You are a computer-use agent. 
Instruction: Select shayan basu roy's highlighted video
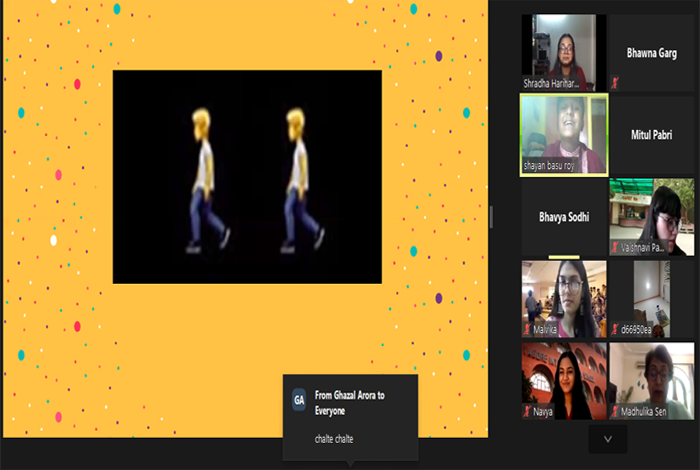[x=564, y=135]
